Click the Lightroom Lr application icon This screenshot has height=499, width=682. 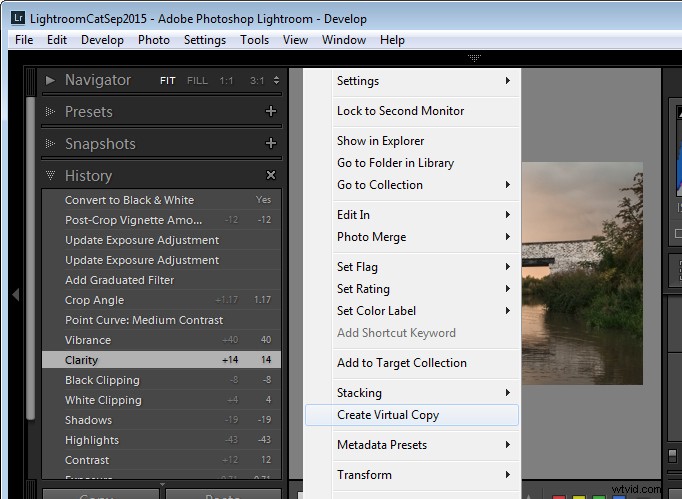click(18, 18)
